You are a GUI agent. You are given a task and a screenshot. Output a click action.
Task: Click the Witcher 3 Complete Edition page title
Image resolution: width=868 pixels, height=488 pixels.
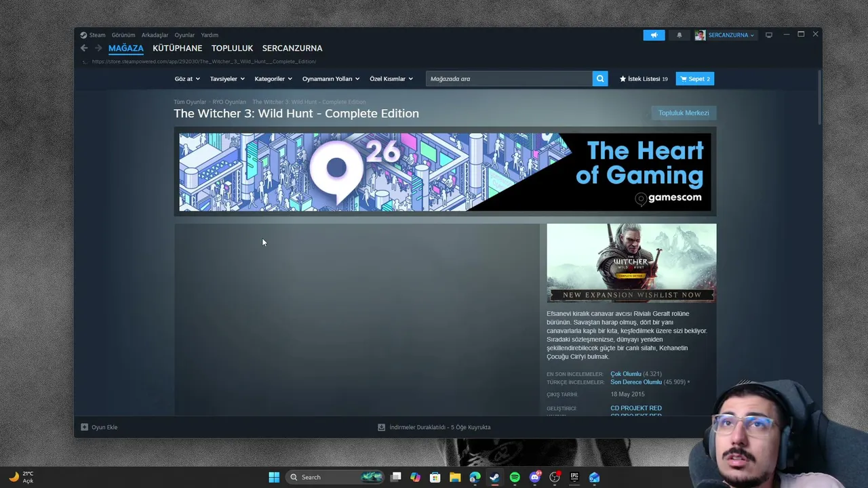(x=296, y=114)
